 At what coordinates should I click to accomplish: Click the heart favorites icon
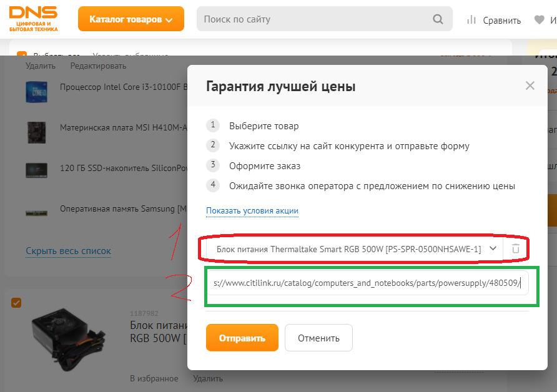(x=540, y=20)
